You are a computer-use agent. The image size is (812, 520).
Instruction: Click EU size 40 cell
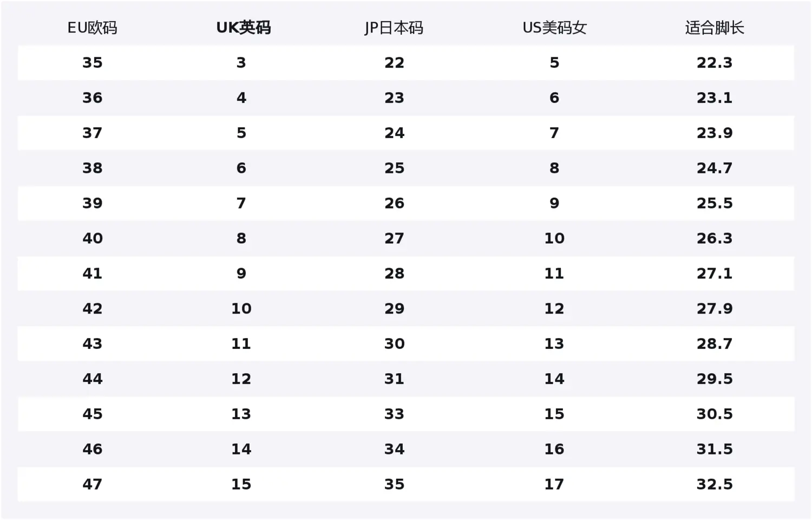pyautogui.click(x=92, y=238)
